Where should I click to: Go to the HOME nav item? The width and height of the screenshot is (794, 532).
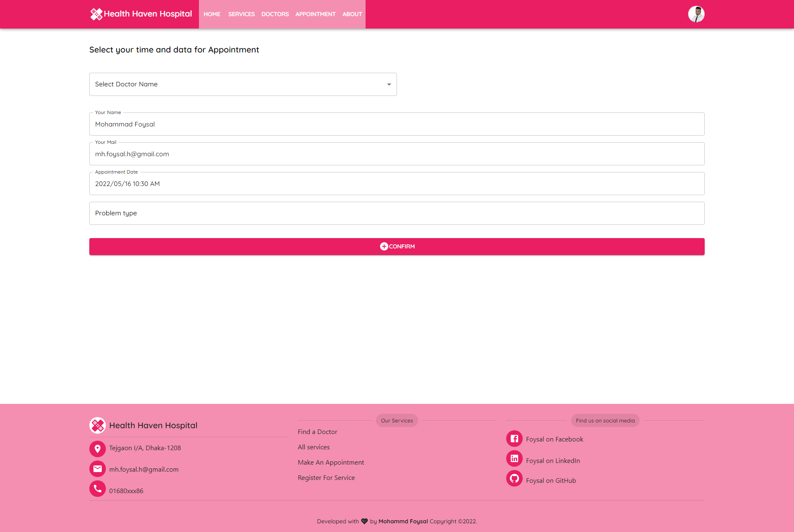coord(212,14)
